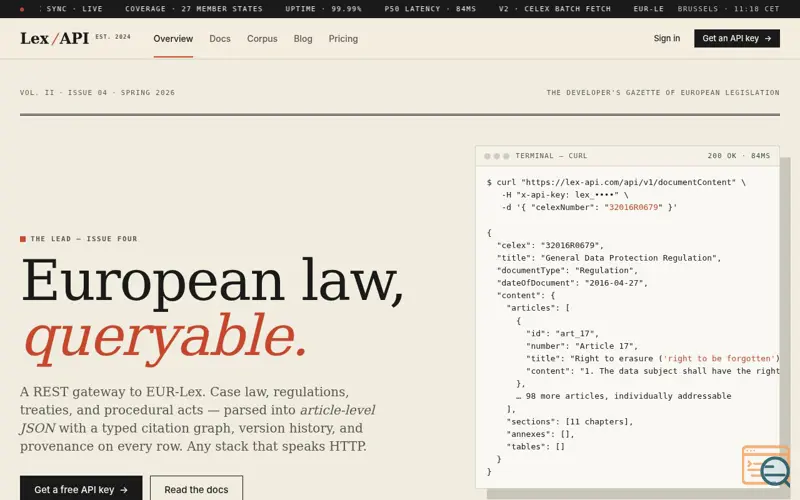Click "VOL. II · ISSUE 04 · SPRING 2026" text
800x500 pixels.
[x=97, y=92]
